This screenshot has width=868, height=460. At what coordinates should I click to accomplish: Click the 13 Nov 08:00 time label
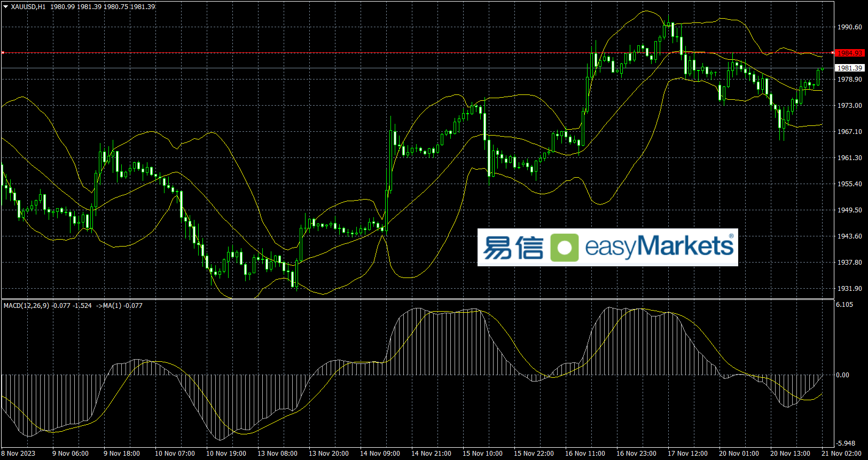[278, 454]
